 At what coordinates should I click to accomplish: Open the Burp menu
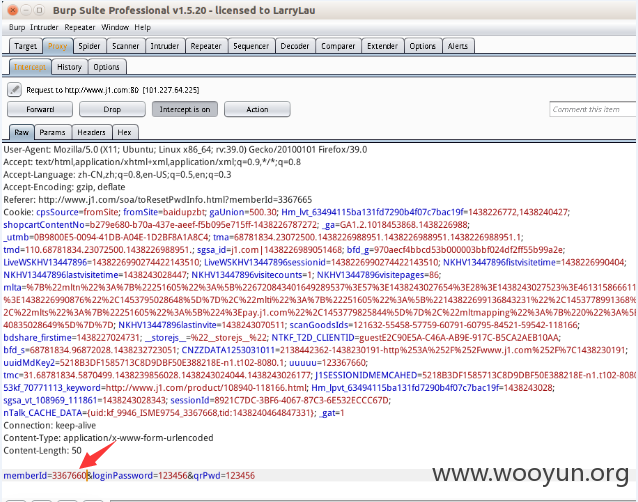coord(17,27)
